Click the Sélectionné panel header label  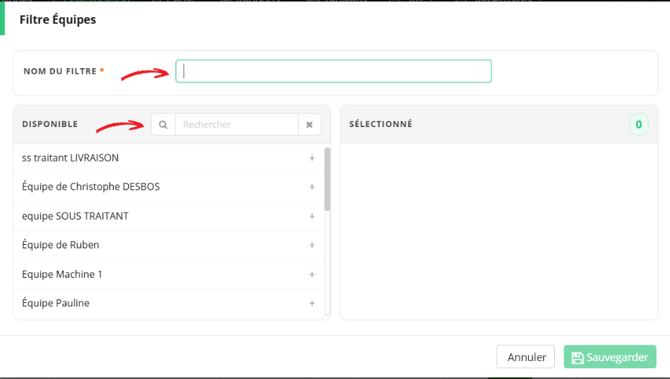(381, 124)
